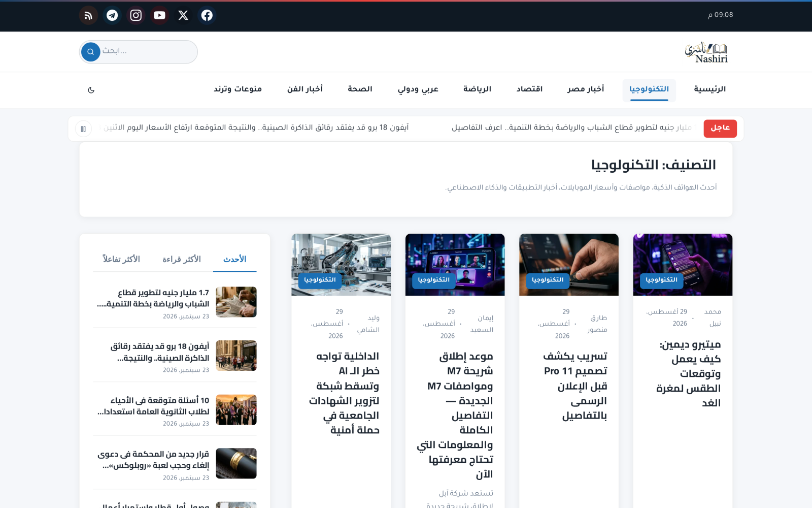The image size is (812, 508).
Task: Click the red عاجل breaking news badge
Action: coord(720,129)
